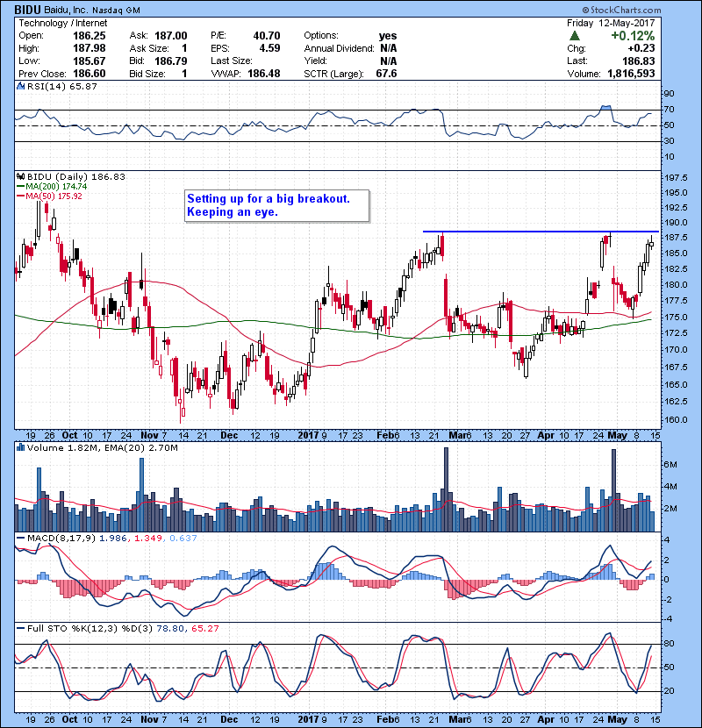The width and height of the screenshot is (702, 728).
Task: Click the Options value 'yes'
Action: pos(388,36)
